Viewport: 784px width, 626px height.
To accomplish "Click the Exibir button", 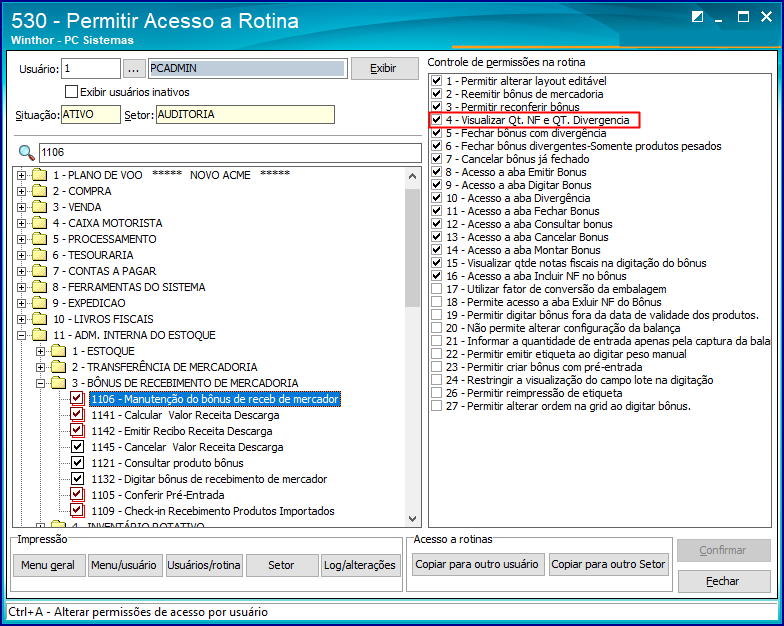I will pos(384,68).
